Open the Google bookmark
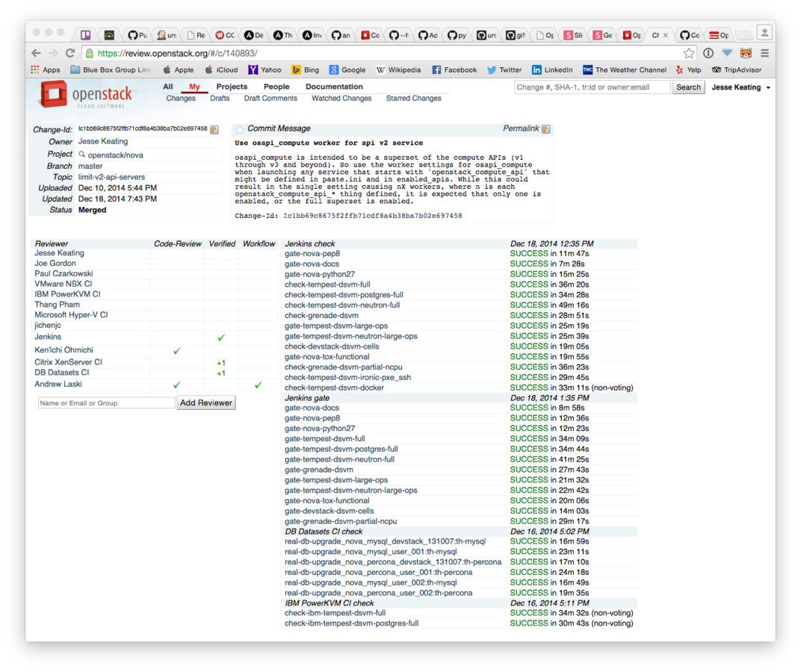The height and width of the screenshot is (672, 801). click(347, 70)
